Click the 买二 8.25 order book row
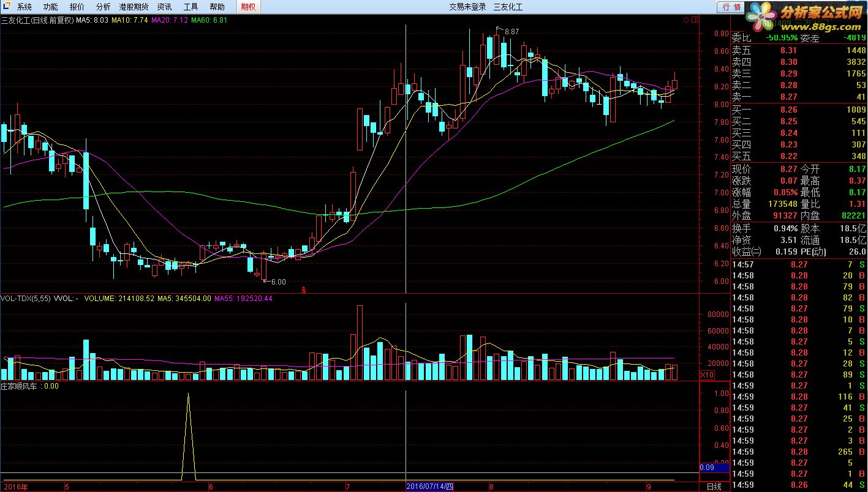 (799, 121)
